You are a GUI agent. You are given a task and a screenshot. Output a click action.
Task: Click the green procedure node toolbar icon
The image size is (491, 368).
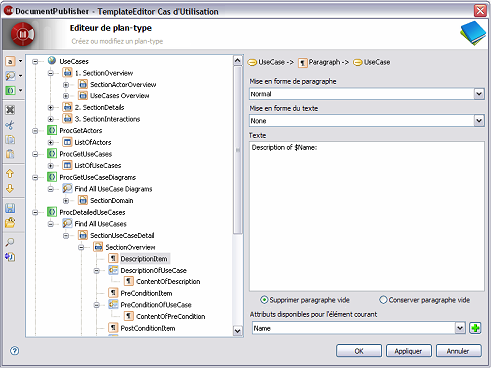(x=10, y=90)
